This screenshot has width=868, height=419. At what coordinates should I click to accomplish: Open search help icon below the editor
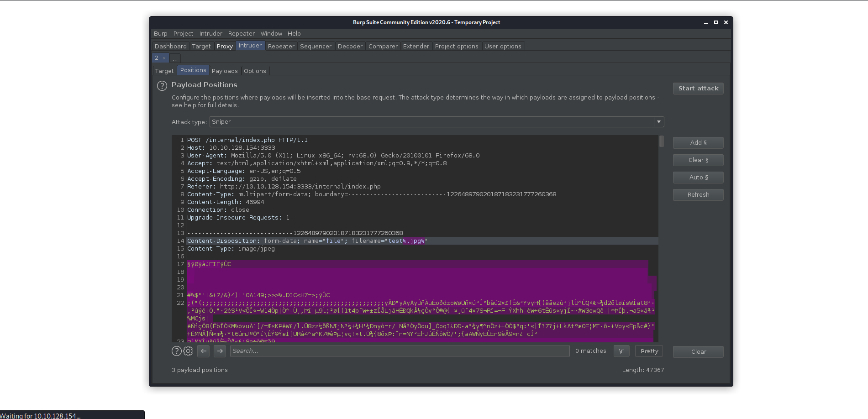(176, 351)
